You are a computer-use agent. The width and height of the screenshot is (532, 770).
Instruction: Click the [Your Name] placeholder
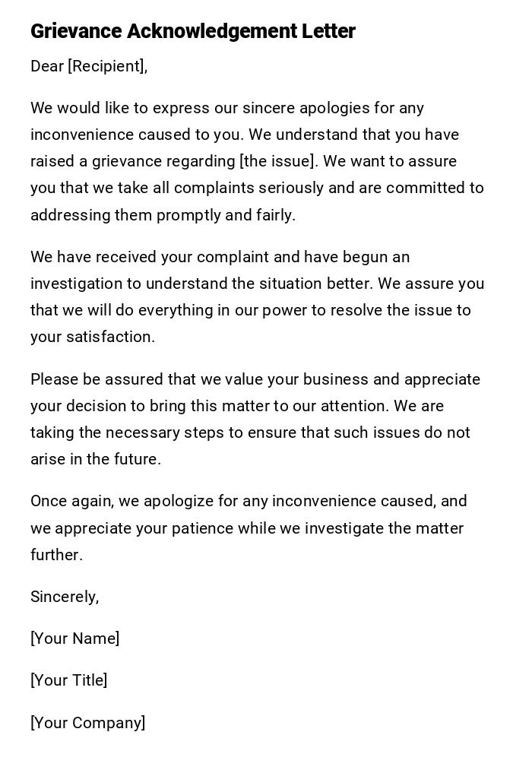point(75,639)
